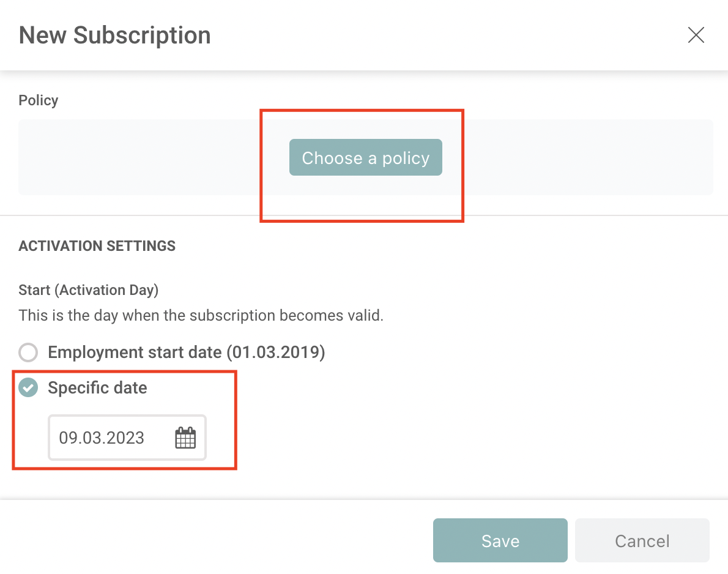This screenshot has height=574, width=728.
Task: Click the ACTIVATION SETTINGS section heading
Action: pyautogui.click(x=97, y=246)
